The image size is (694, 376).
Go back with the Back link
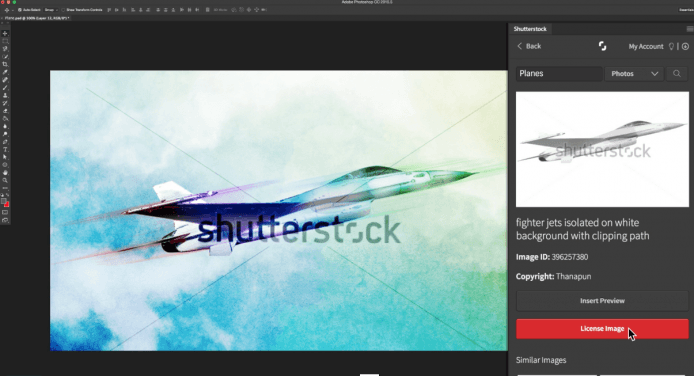click(x=529, y=46)
